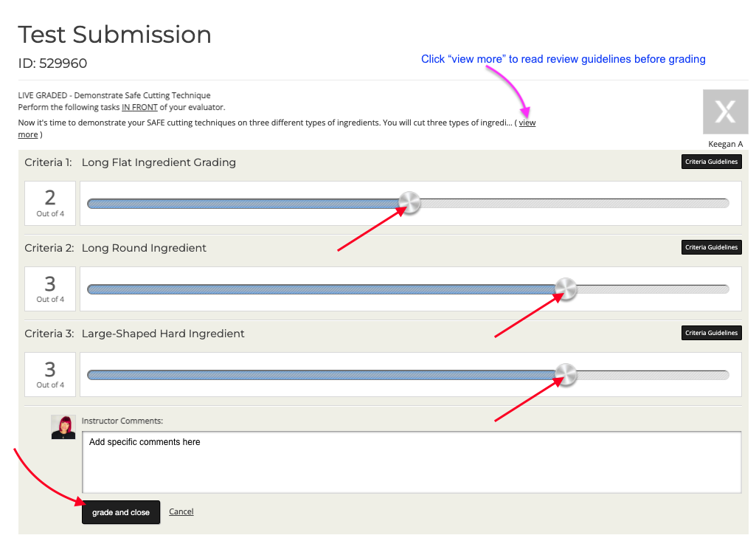Click the instructor avatar photo
This screenshot has width=756, height=538.
pos(63,427)
